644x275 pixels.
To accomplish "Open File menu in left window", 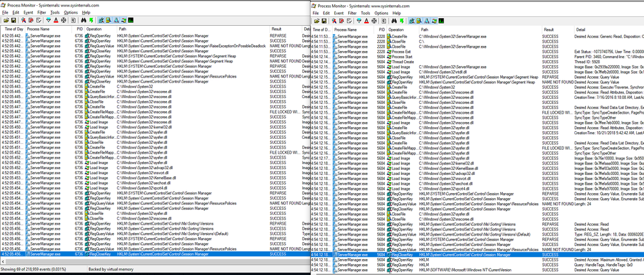I will (x=5, y=13).
